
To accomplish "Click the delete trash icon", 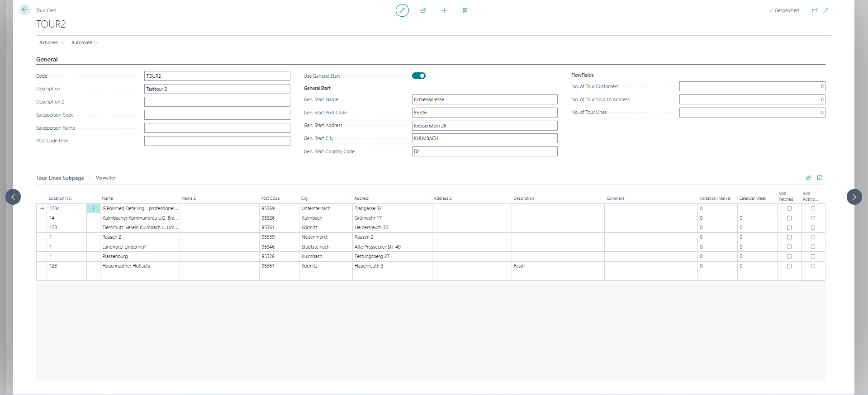I will click(465, 10).
